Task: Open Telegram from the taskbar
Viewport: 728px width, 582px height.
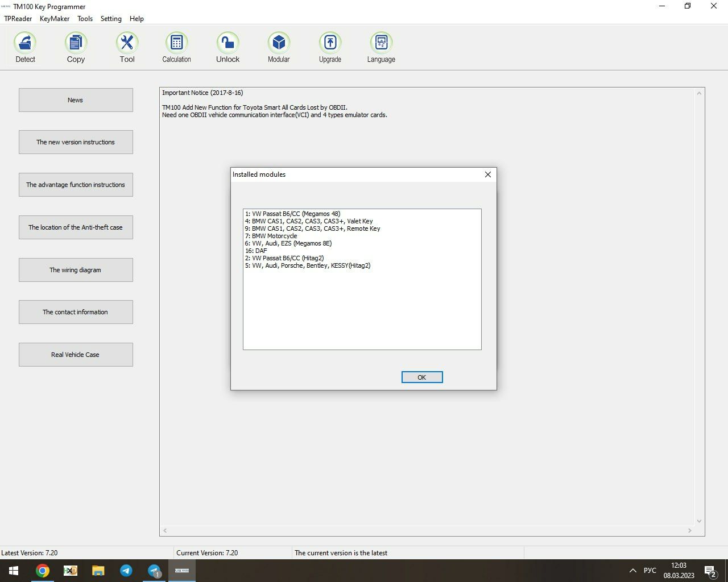Action: click(x=126, y=571)
